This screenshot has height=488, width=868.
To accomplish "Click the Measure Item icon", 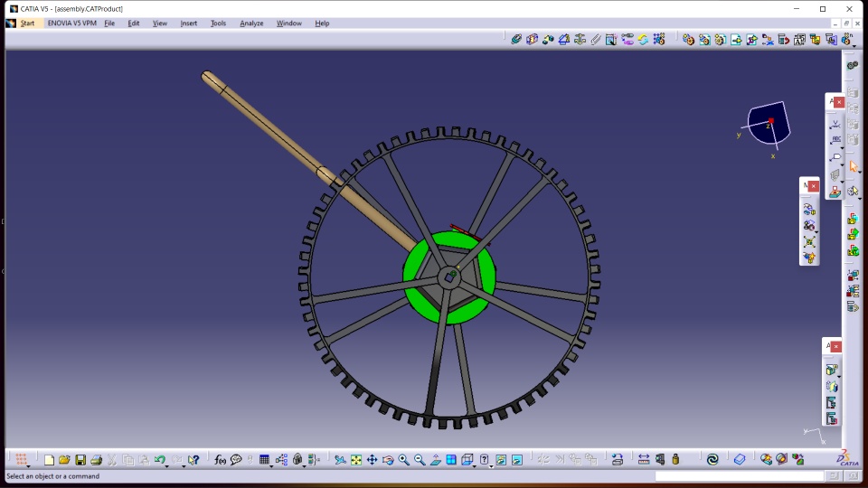I will point(660,460).
